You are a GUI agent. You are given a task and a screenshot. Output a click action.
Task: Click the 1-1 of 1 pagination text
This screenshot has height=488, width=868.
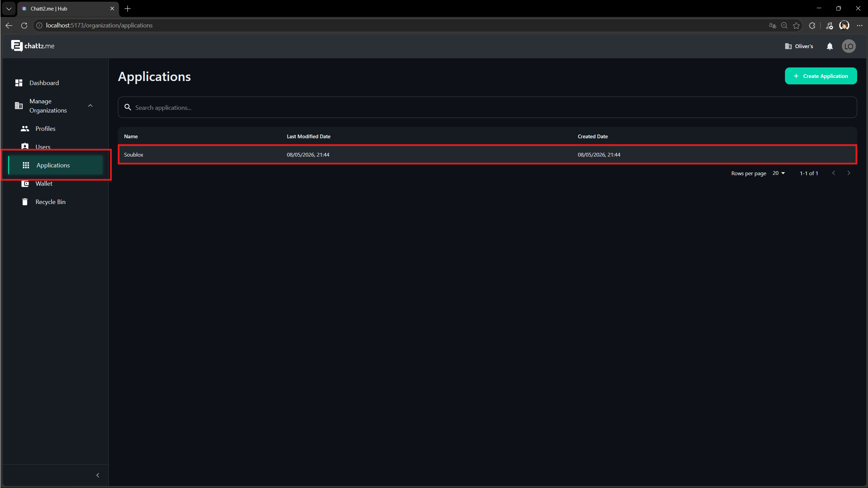click(x=809, y=174)
